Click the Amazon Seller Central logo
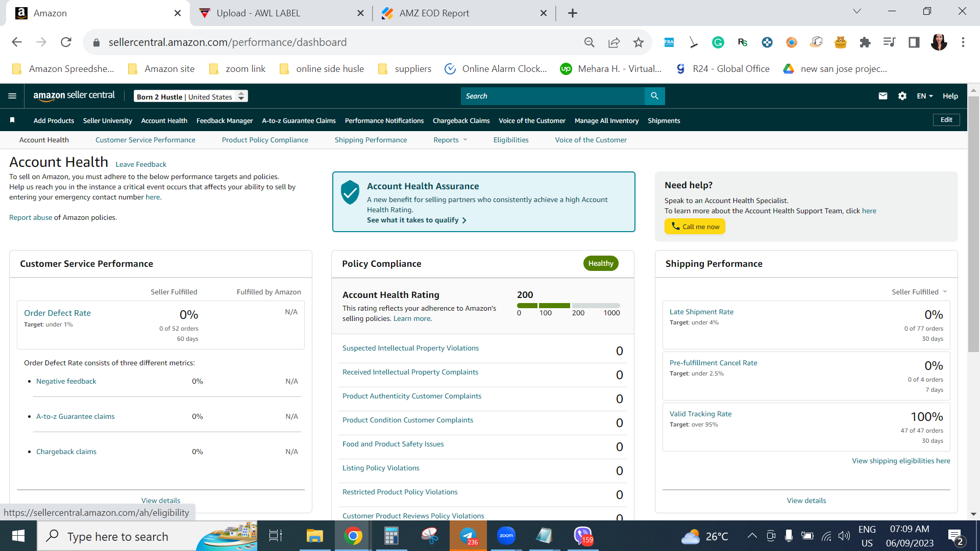Screen dimensions: 980x551 (74, 96)
